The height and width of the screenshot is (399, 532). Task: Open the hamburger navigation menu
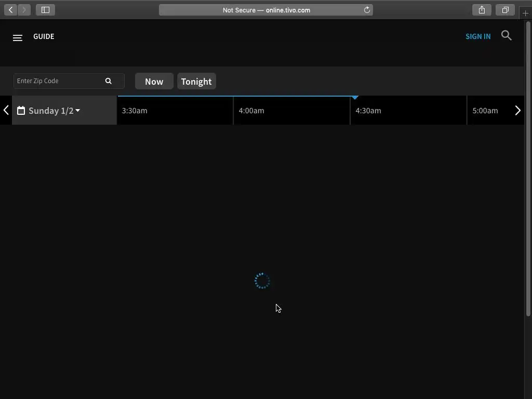pos(18,38)
